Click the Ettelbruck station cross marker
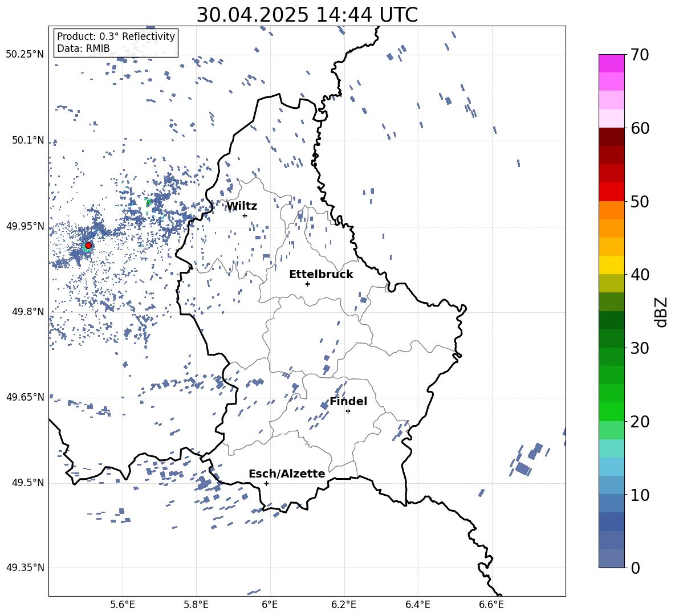 pyautogui.click(x=307, y=284)
